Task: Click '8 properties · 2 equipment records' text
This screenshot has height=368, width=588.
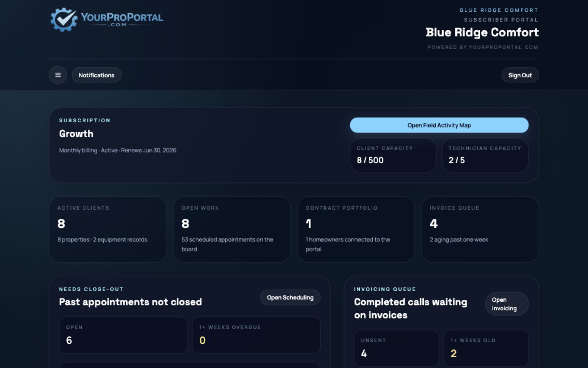Action: pyautogui.click(x=102, y=240)
